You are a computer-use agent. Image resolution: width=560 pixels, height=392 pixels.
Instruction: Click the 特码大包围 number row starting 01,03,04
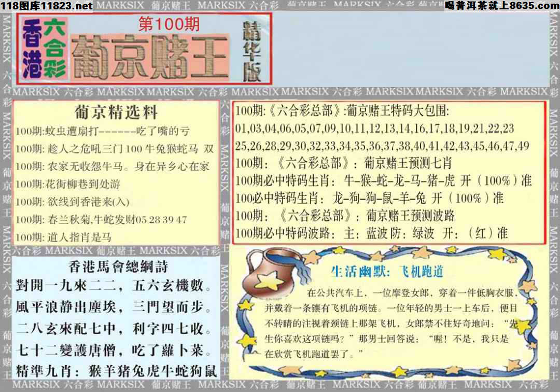(x=374, y=128)
